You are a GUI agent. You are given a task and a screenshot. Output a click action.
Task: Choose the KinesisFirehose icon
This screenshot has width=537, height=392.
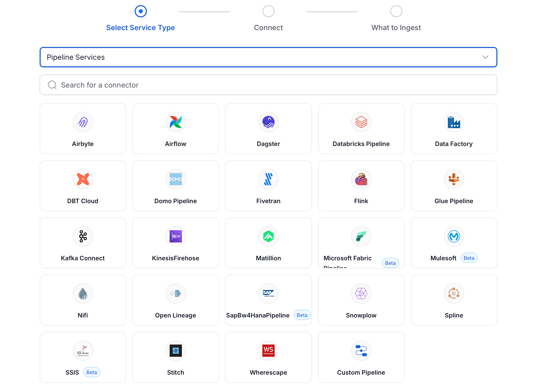(176, 236)
